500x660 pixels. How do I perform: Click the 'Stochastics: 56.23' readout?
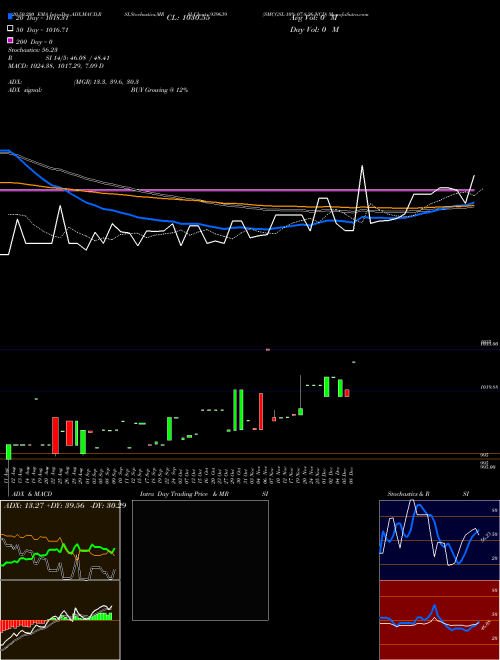[x=33, y=49]
